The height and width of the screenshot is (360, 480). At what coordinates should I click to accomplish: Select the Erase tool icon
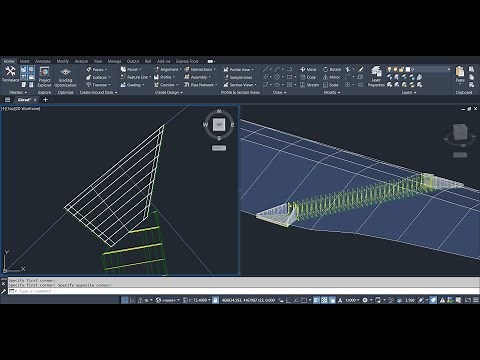pyautogui.click(x=361, y=69)
